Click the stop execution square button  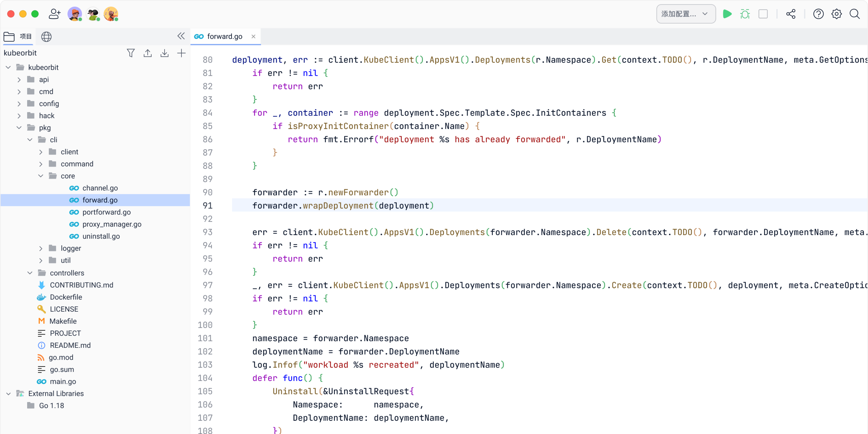click(x=763, y=14)
